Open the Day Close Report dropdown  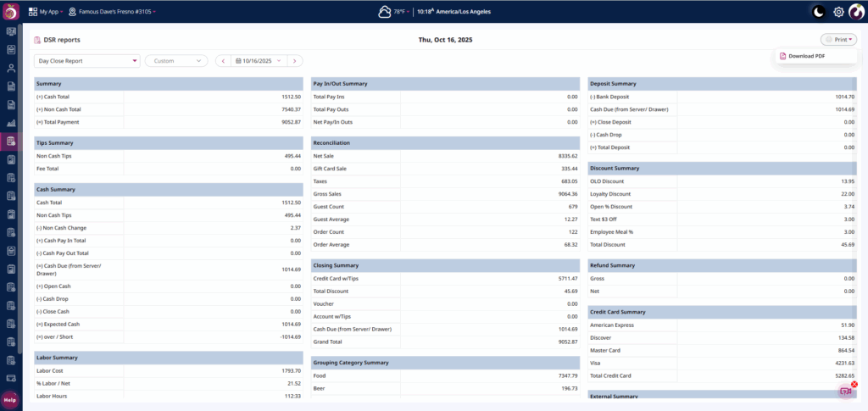86,61
